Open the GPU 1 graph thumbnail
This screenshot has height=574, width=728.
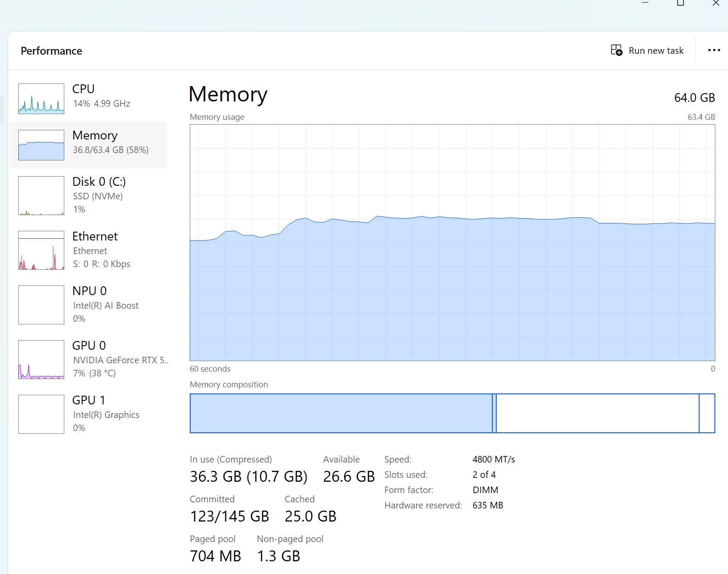41,414
